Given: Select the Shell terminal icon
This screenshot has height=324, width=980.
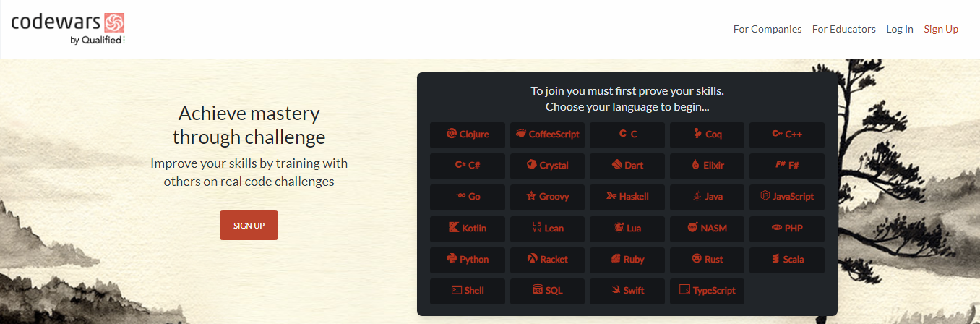Looking at the screenshot, I should 457,290.
